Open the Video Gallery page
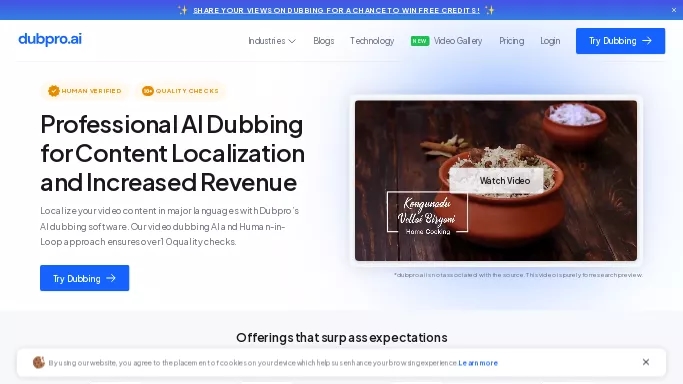683x384 pixels. pyautogui.click(x=458, y=41)
